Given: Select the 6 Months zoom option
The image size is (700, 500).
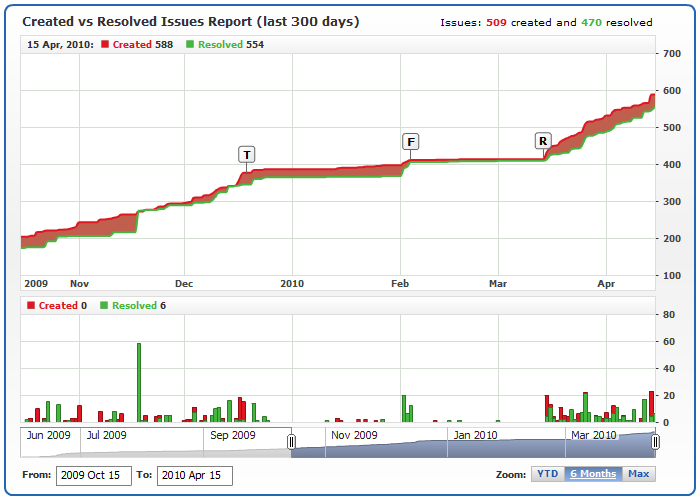Looking at the screenshot, I should tap(593, 474).
